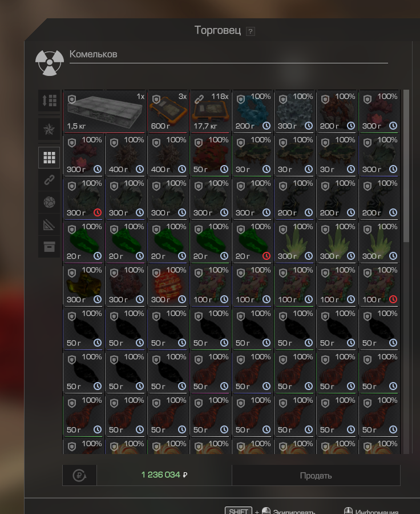Click shield icon on 1,5 кг container
Screen dimensions: 420x514
[72, 99]
